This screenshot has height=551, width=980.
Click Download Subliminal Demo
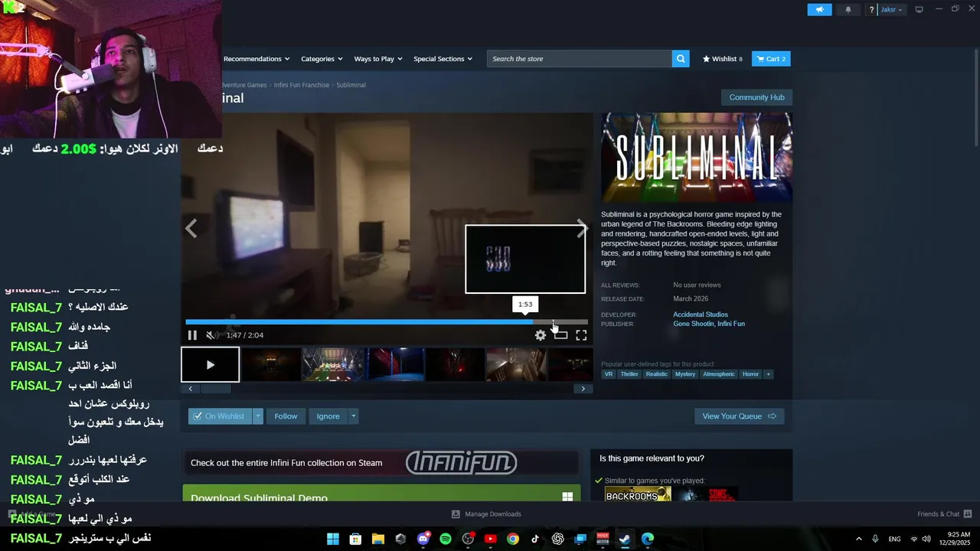pyautogui.click(x=381, y=494)
